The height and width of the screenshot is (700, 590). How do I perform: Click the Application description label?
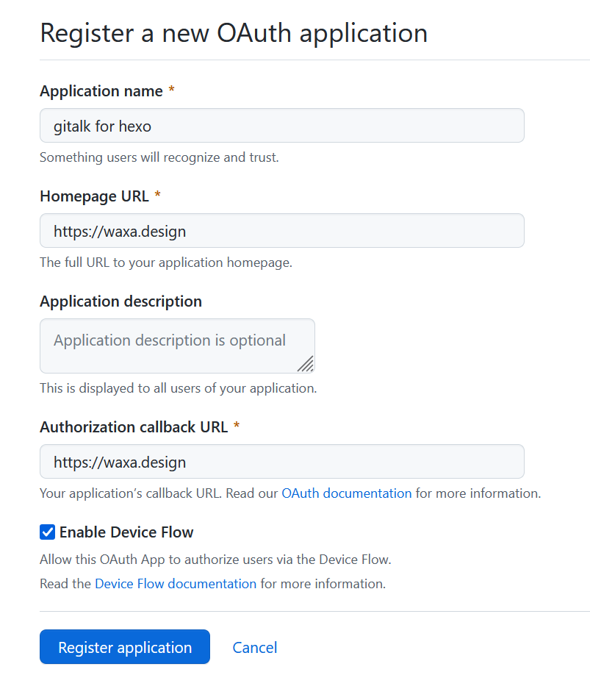(x=120, y=301)
